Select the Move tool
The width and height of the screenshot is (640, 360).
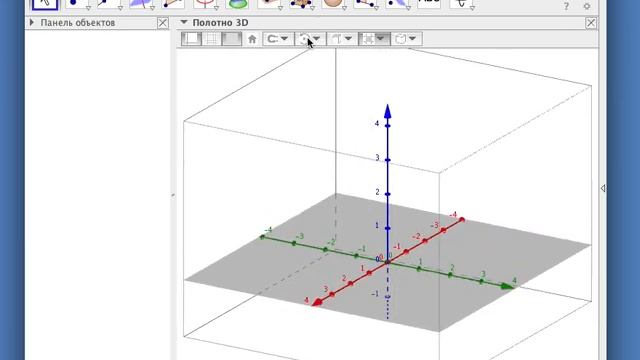coord(45,4)
